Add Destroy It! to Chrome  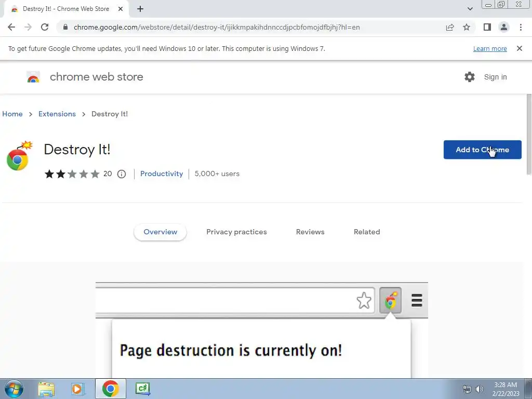(x=482, y=150)
